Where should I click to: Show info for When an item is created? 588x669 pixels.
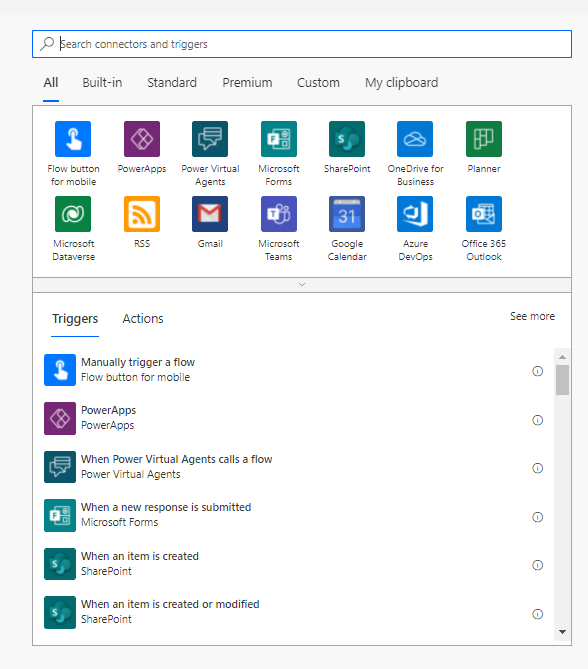tap(538, 565)
